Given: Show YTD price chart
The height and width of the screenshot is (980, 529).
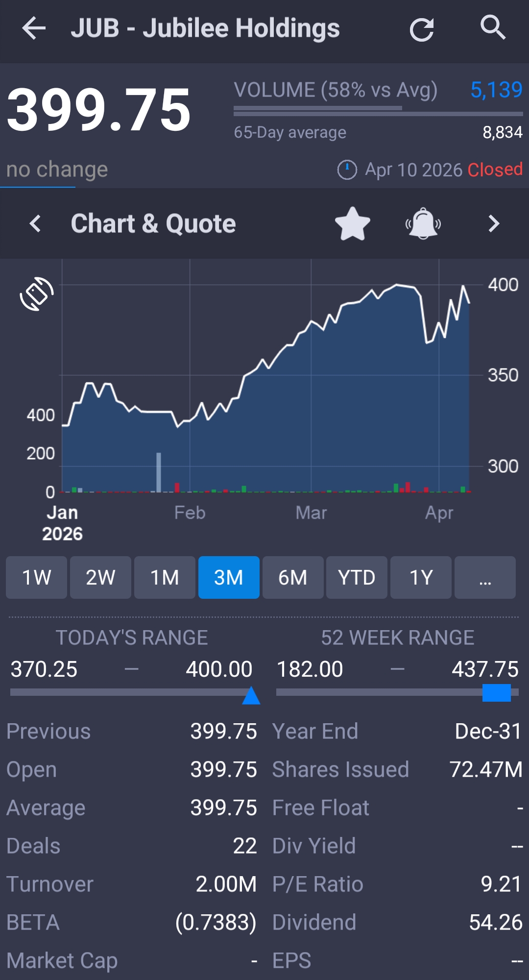Looking at the screenshot, I should tap(357, 577).
